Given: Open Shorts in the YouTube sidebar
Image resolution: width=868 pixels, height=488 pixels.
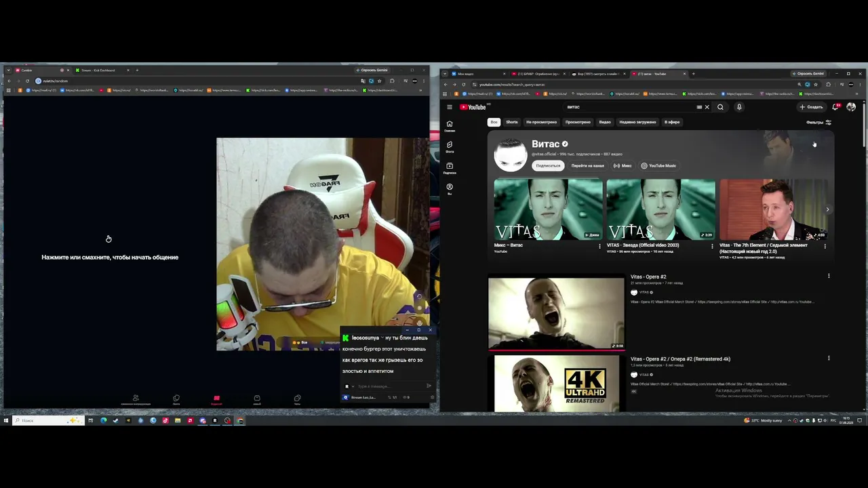Looking at the screenshot, I should point(450,147).
